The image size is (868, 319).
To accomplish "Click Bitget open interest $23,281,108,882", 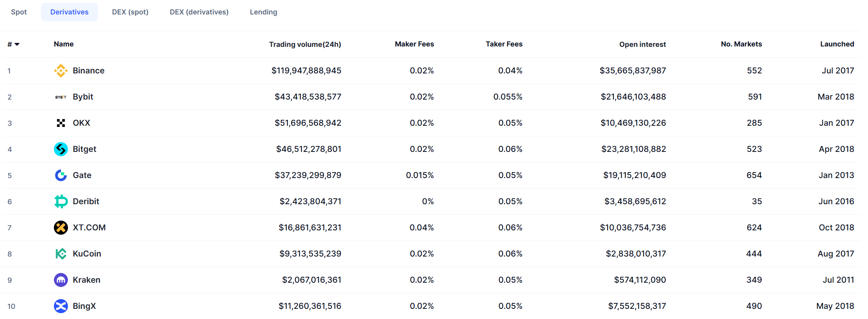I will point(633,149).
